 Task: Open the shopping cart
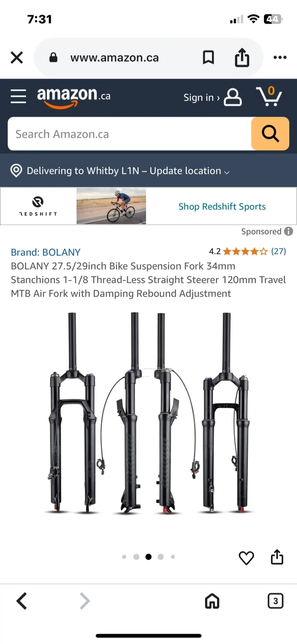click(269, 97)
